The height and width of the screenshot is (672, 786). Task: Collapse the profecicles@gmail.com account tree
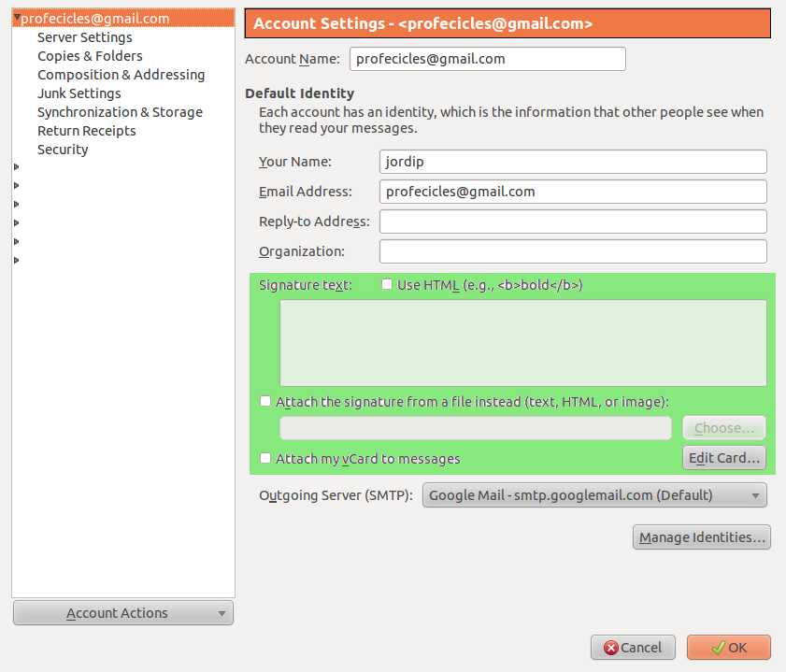(x=16, y=19)
